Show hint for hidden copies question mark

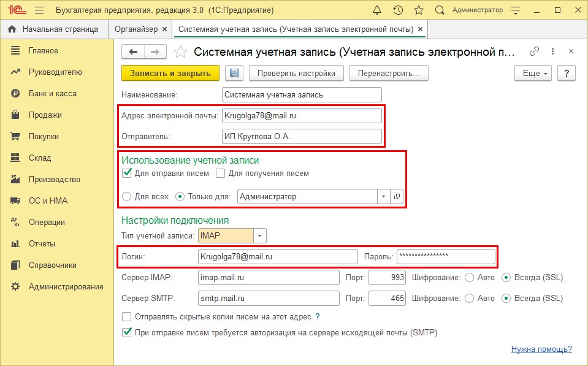pos(318,317)
